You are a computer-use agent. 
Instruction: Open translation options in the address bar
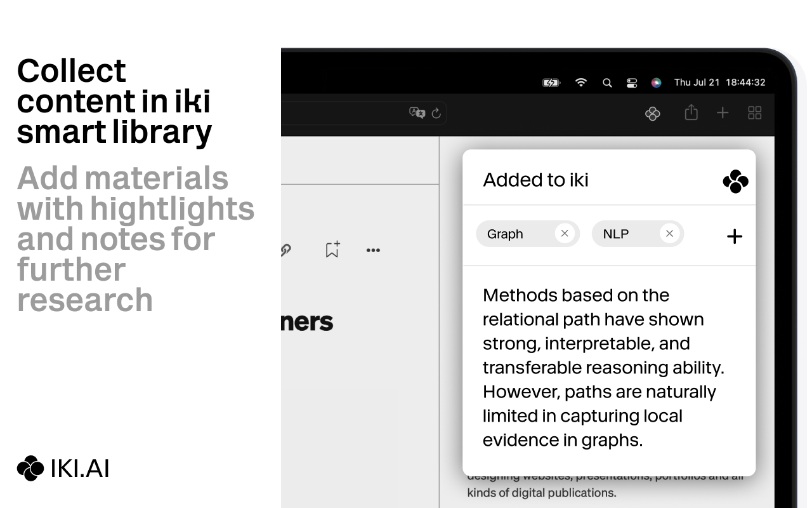[416, 112]
